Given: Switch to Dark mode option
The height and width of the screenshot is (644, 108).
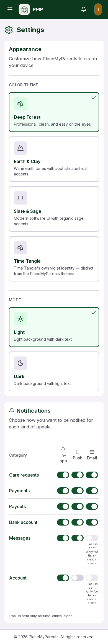Looking at the screenshot, I should coord(54,371).
